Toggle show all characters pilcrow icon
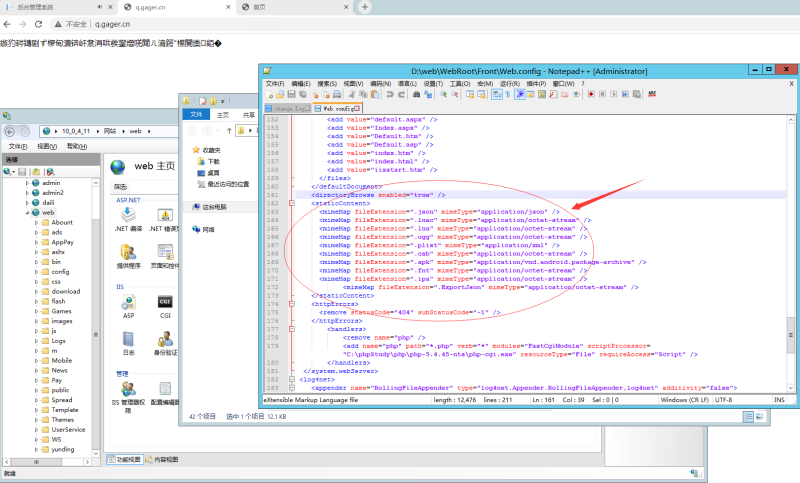The width and height of the screenshot is (800, 483). (x=508, y=94)
